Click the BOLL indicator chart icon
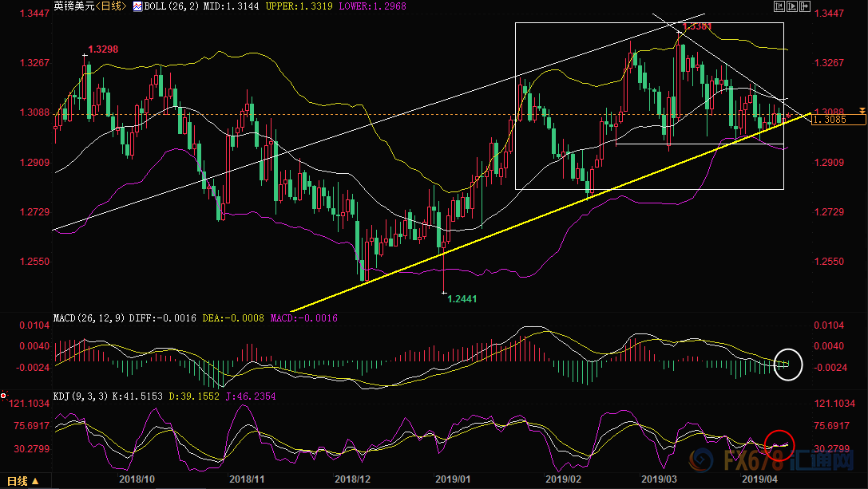The height and width of the screenshot is (489, 868). coord(137,6)
